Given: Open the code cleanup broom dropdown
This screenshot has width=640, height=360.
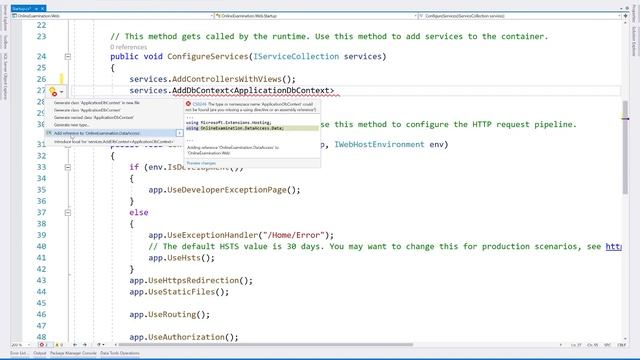Looking at the screenshot, I should point(100,345).
